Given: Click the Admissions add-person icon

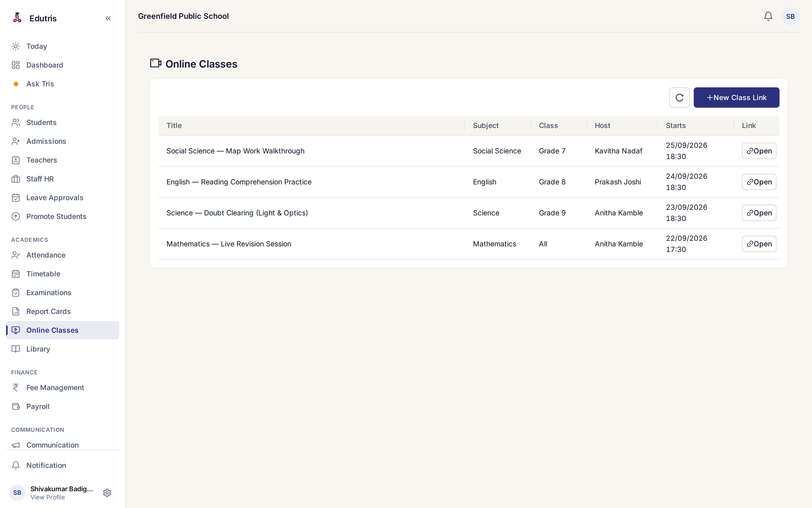Looking at the screenshot, I should (x=16, y=141).
